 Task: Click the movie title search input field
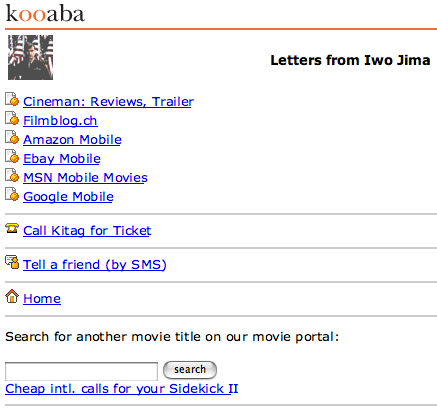click(81, 371)
